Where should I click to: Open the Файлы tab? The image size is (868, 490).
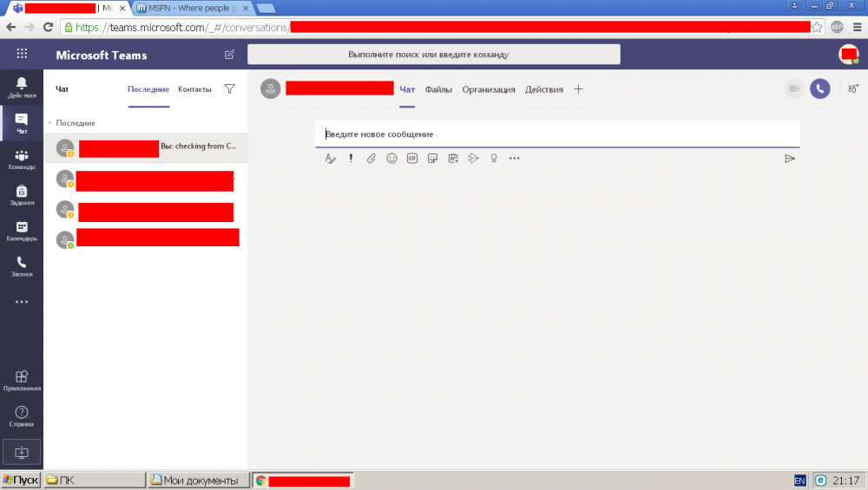click(438, 89)
